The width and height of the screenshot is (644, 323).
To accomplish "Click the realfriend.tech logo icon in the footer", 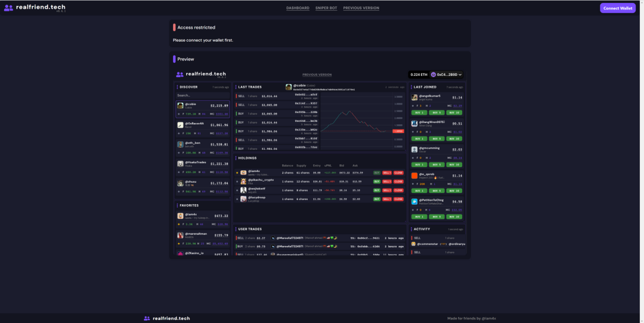I will [147, 318].
